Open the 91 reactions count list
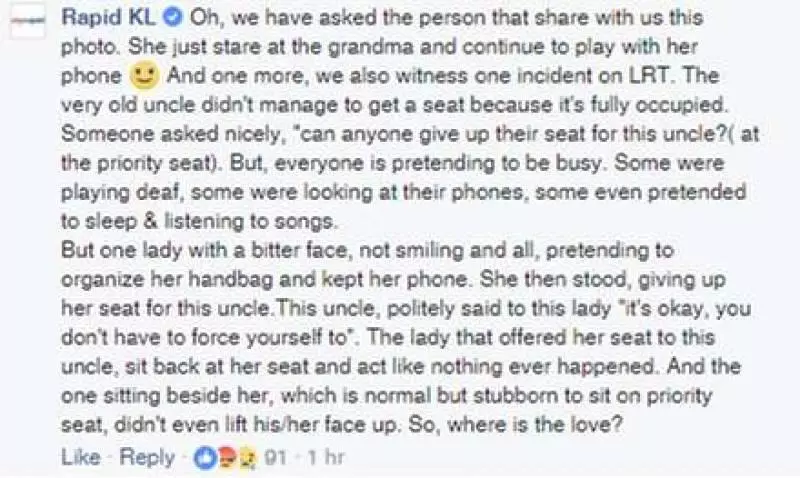The height and width of the screenshot is (478, 800). tap(275, 458)
